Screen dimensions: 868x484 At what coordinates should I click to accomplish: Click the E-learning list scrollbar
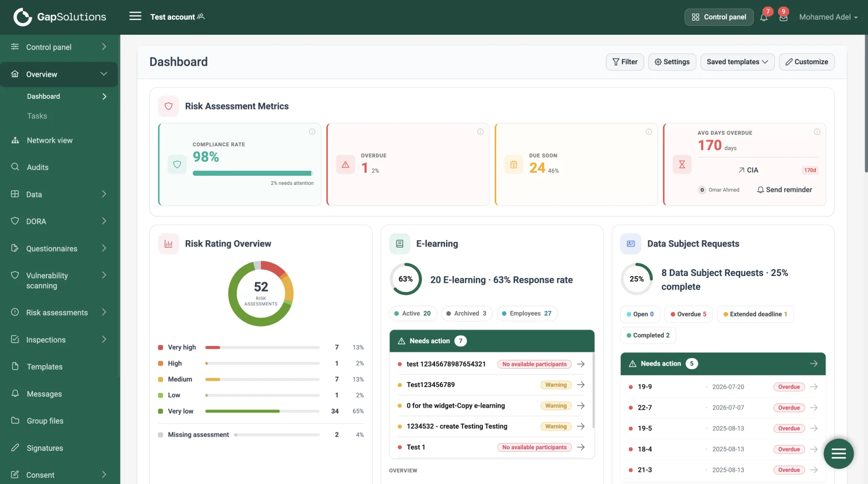point(593,390)
